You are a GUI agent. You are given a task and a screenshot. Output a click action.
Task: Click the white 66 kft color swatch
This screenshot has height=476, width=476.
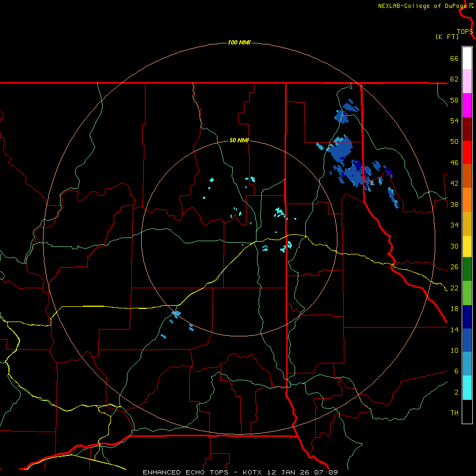[467, 58]
